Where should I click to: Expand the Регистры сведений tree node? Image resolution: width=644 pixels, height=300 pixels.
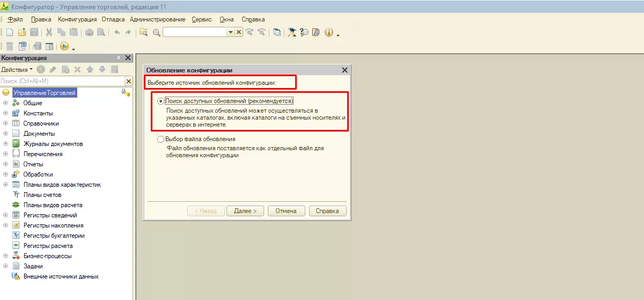(x=5, y=215)
